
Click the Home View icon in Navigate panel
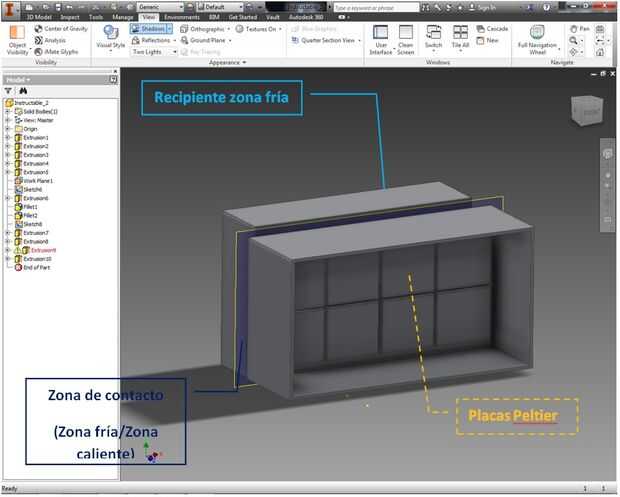coord(600,52)
